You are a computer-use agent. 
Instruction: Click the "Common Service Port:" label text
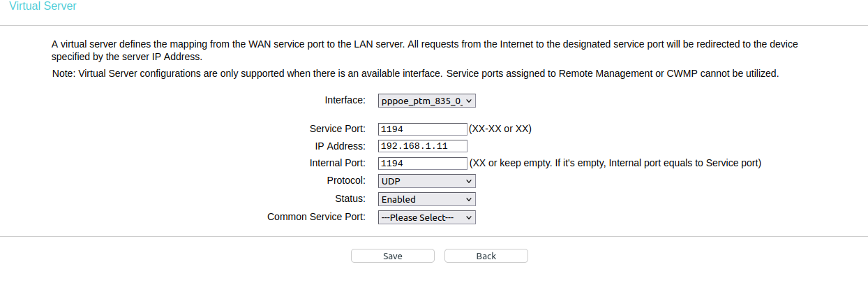[x=316, y=217]
